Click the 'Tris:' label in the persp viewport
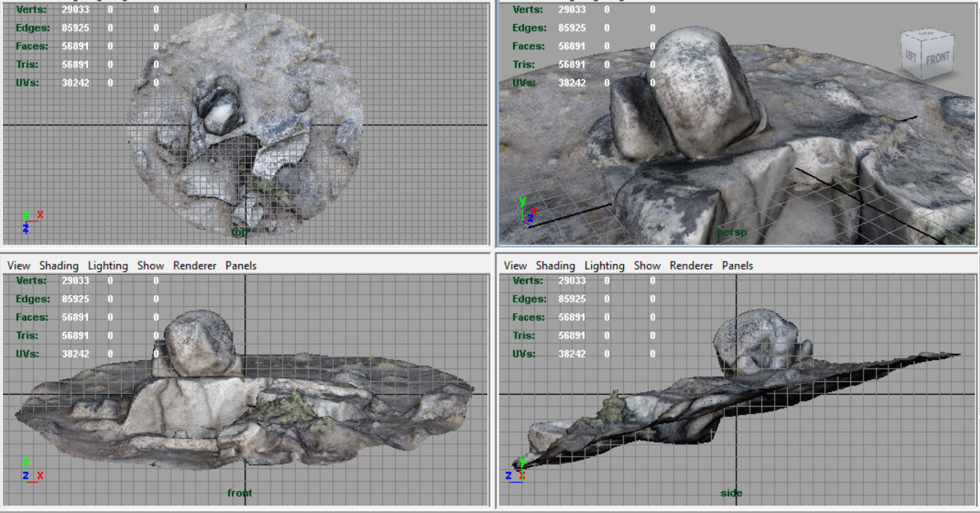This screenshot has height=513, width=980. (x=524, y=64)
